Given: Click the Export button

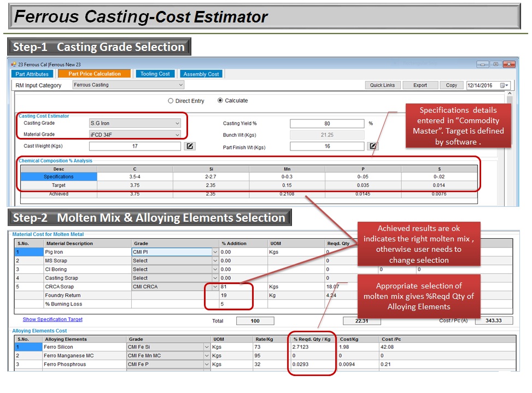Looking at the screenshot, I should [420, 85].
